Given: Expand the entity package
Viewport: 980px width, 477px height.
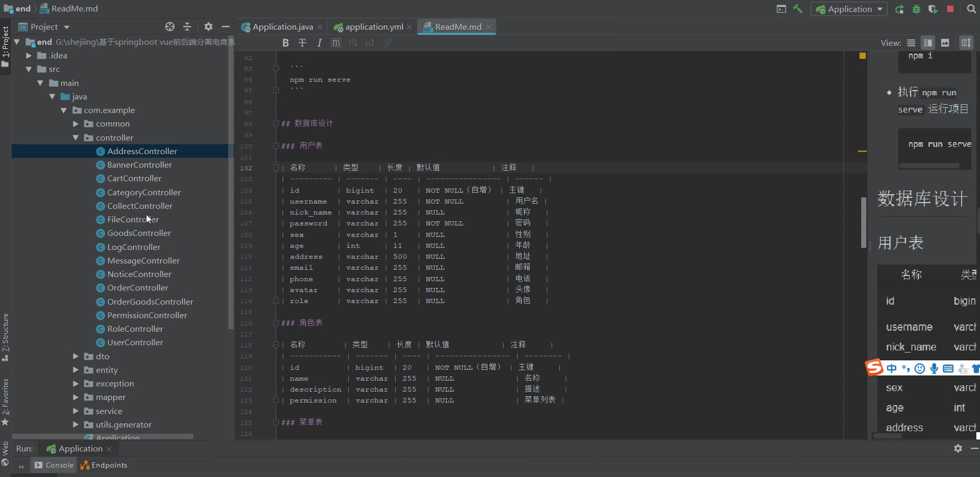Looking at the screenshot, I should 76,370.
